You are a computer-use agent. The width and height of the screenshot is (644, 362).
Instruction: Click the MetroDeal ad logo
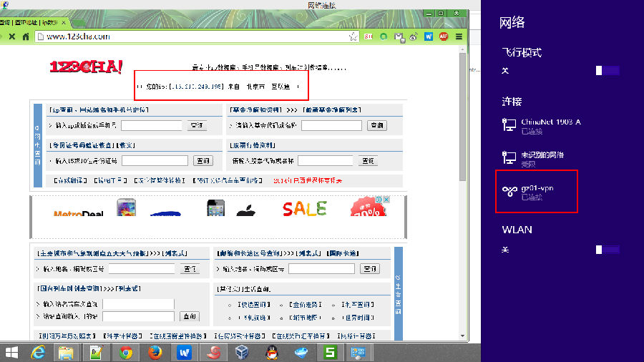(79, 213)
